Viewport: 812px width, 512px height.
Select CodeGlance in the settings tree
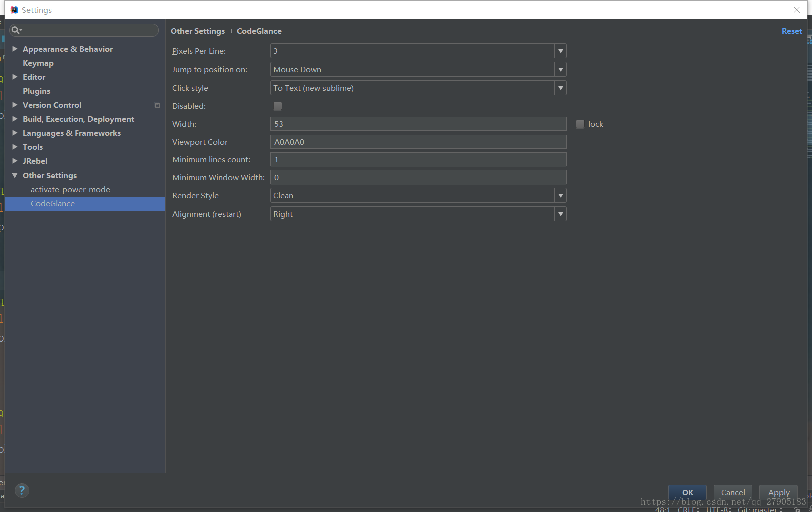(85, 203)
